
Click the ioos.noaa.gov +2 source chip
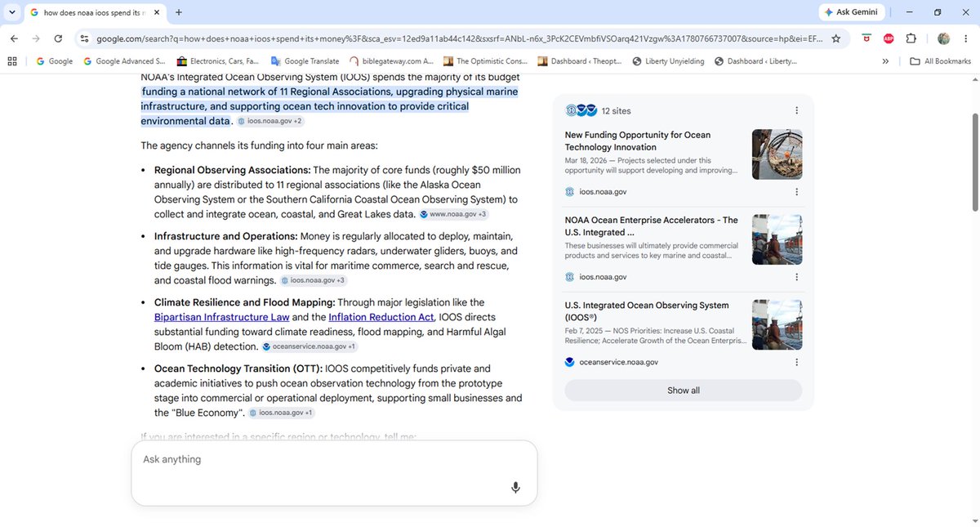click(x=270, y=121)
